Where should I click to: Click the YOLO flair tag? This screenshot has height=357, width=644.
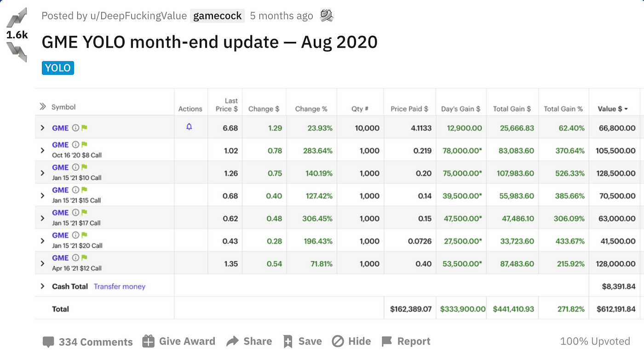pos(58,68)
